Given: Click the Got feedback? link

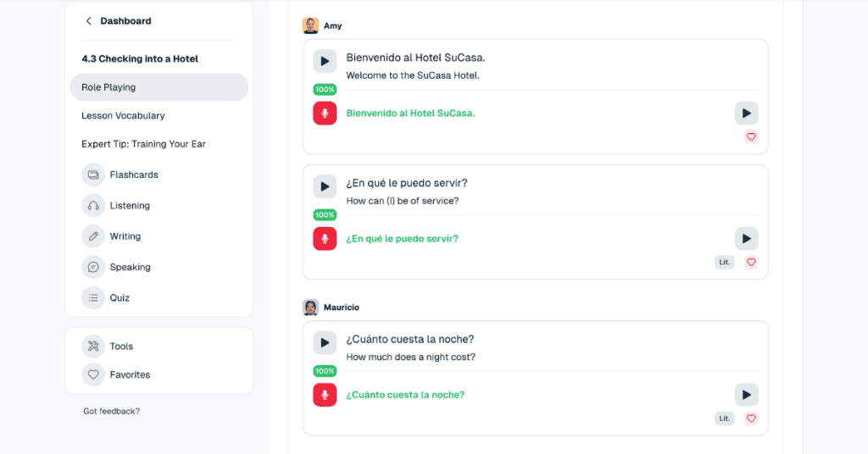Looking at the screenshot, I should coord(111,412).
